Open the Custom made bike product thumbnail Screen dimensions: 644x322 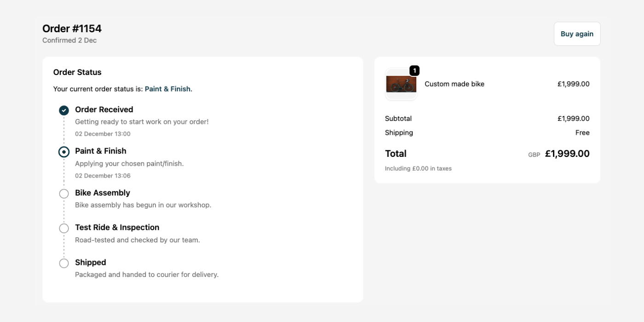tap(401, 85)
